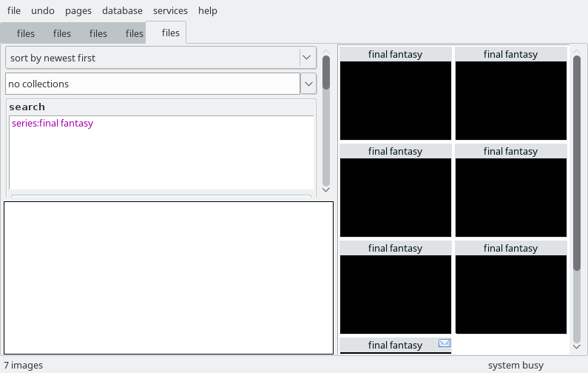This screenshot has height=373, width=588.
Task: Open the file menu
Action: coord(14,10)
